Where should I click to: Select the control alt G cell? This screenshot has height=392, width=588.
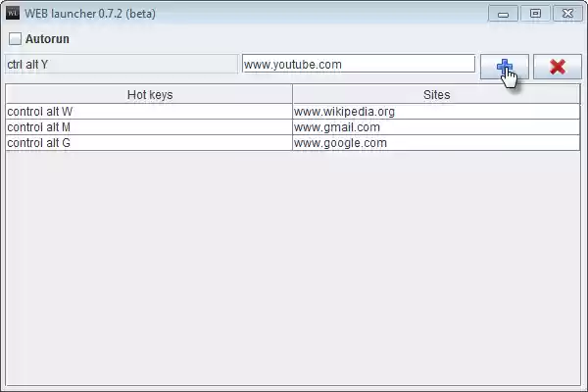[149, 143]
